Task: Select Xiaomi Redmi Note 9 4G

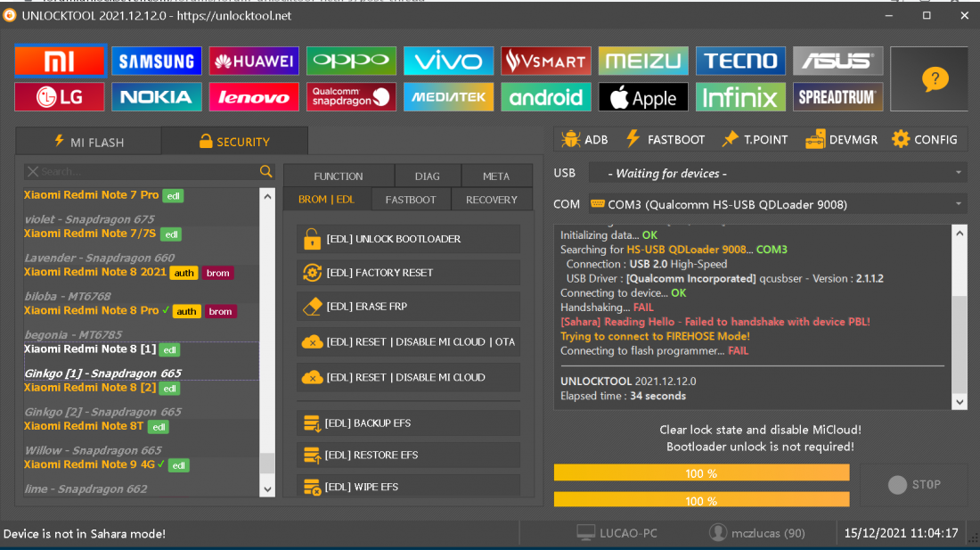Action: point(89,464)
